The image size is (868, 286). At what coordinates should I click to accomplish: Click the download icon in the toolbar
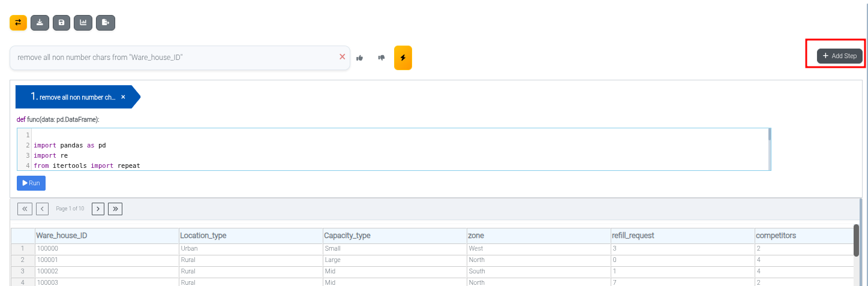pos(40,23)
